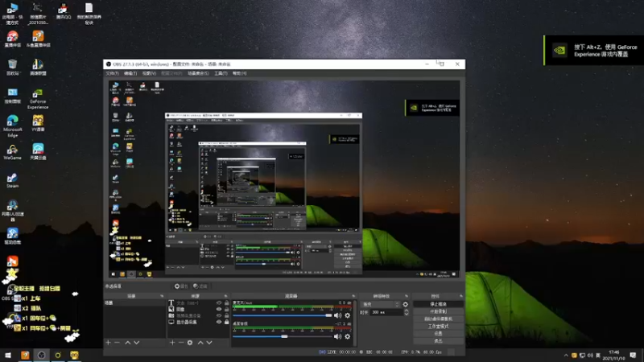This screenshot has width=644, height=362.
Task: Mute the Mic/Aux channel speaker icon
Action: click(337, 315)
